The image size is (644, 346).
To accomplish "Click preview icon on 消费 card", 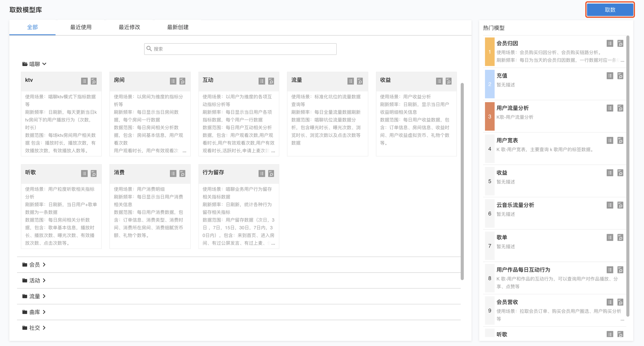I will pos(182,173).
